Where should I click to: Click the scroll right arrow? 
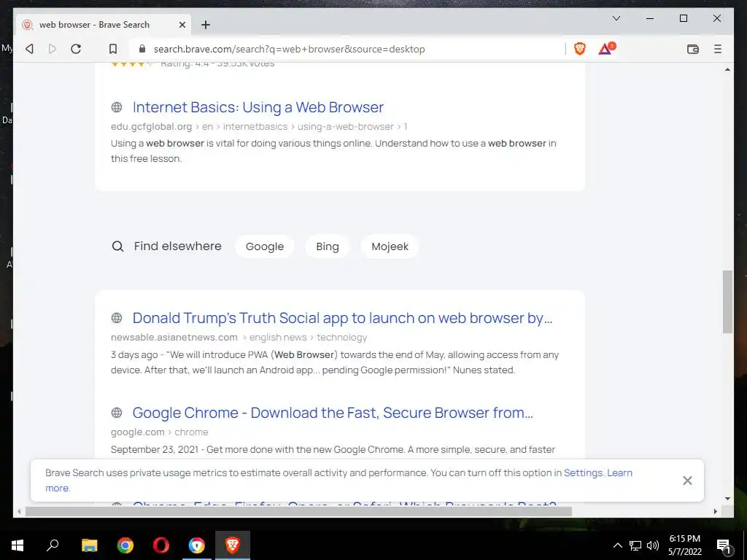(x=715, y=511)
